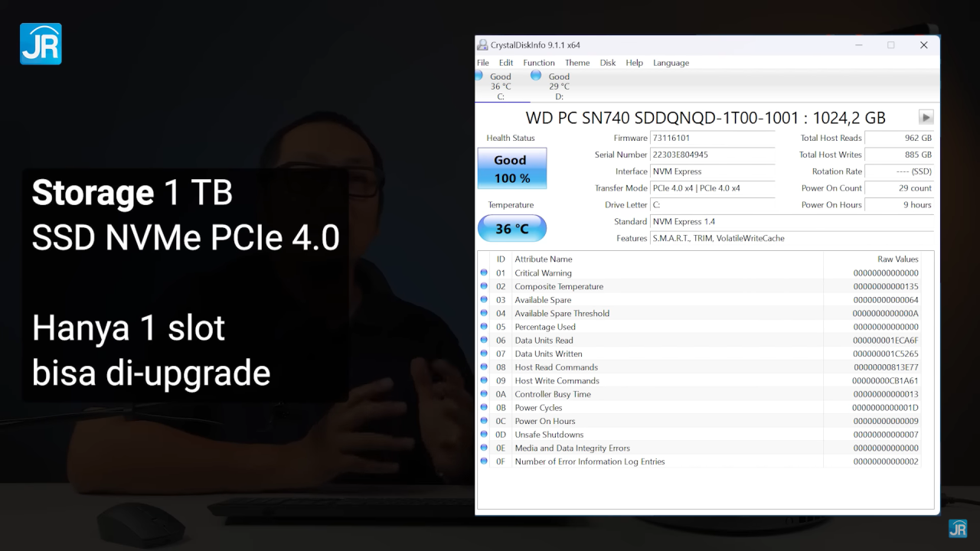Select the D: drive Good status icon
Screen dimensions: 980x551
coord(536,76)
